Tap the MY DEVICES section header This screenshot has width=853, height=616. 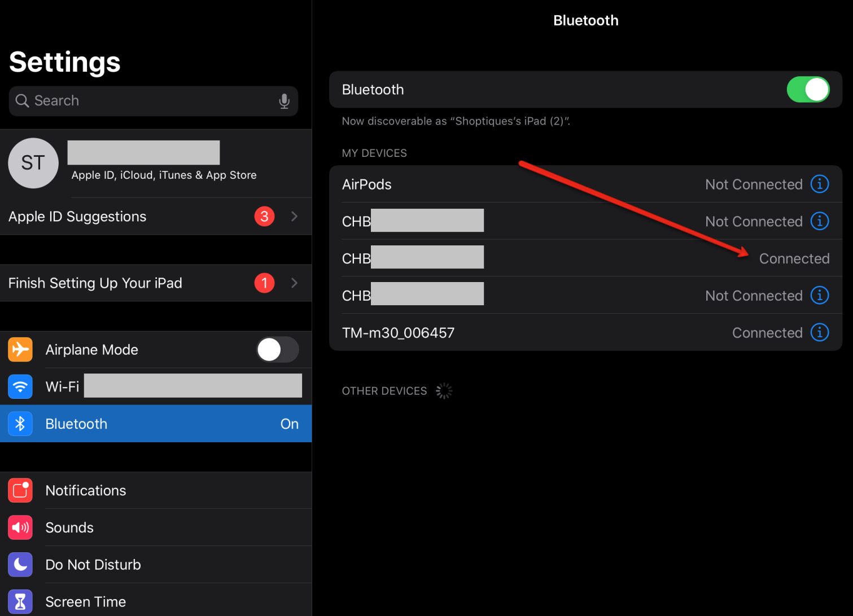tap(374, 153)
